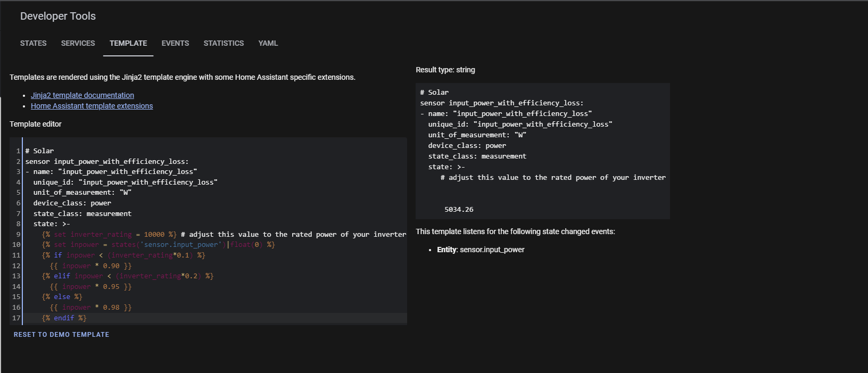Click line number 9 in the editor gutter
868x373 pixels.
coord(18,235)
